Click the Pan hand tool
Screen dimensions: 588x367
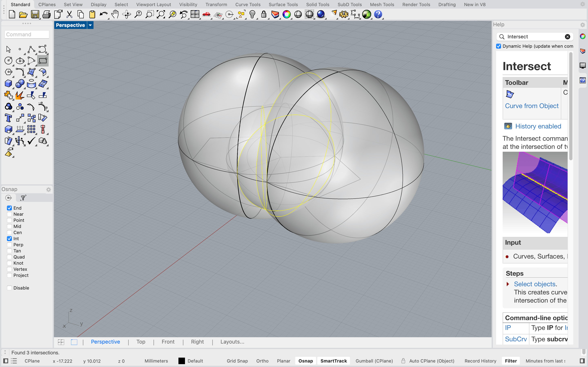pyautogui.click(x=115, y=14)
